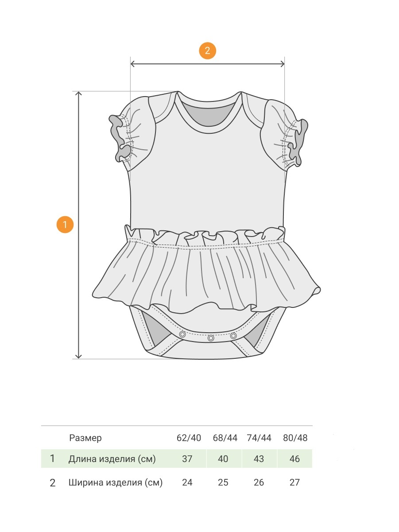Click the middle snap button on bodysuit
399x532 pixels.
click(x=211, y=338)
